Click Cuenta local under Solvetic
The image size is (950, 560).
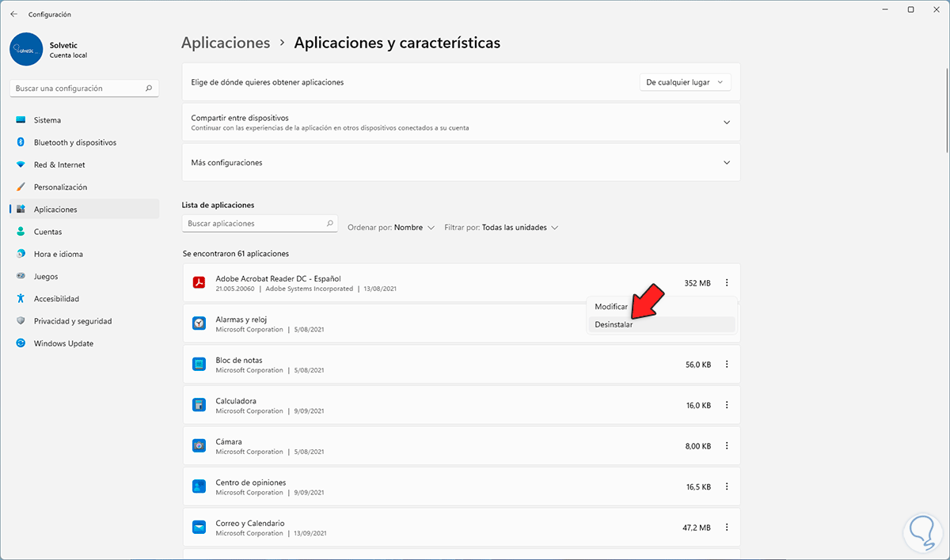point(68,55)
